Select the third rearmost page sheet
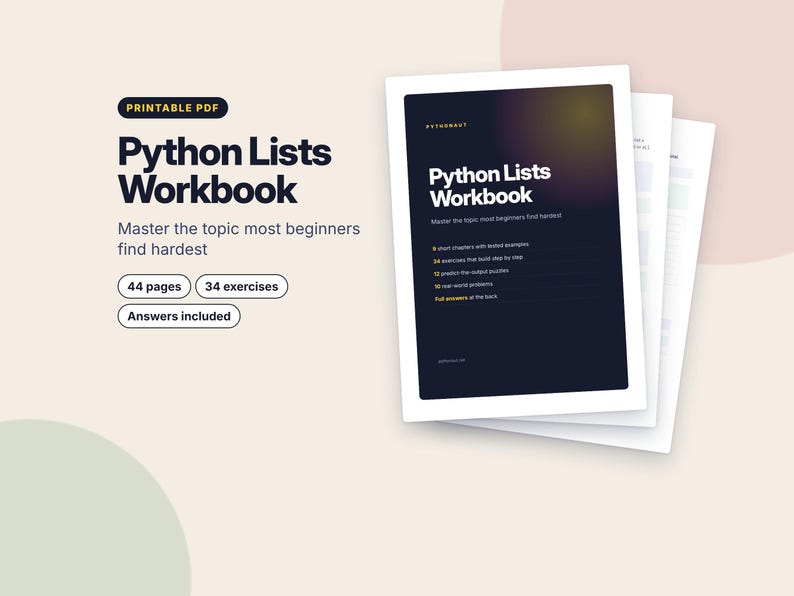794x596 pixels. coord(691,284)
